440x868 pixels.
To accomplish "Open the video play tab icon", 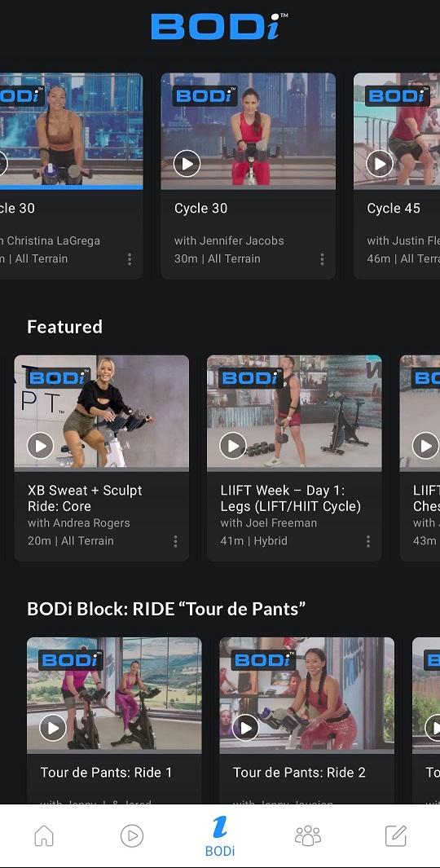I will tap(132, 835).
